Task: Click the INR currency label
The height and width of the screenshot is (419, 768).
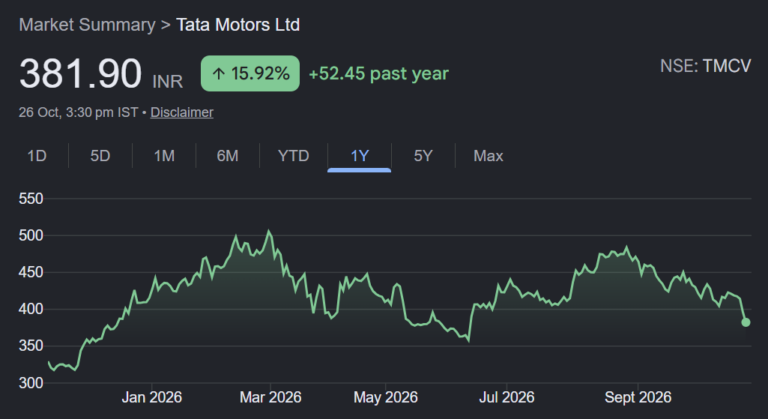Action: [168, 81]
